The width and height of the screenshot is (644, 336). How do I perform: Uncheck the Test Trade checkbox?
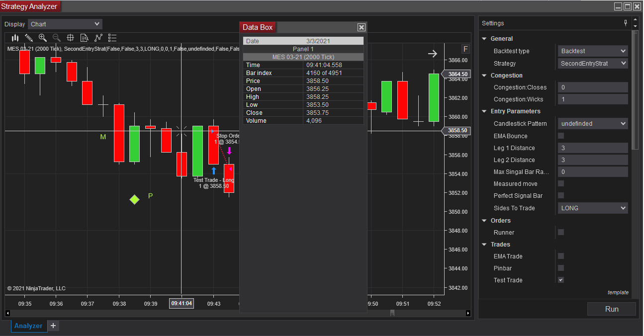click(x=561, y=280)
